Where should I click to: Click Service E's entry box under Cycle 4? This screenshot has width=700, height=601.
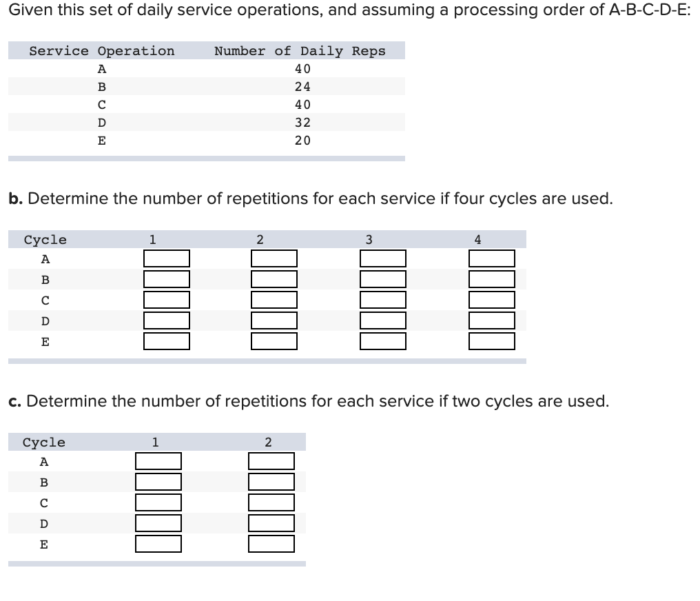491,340
